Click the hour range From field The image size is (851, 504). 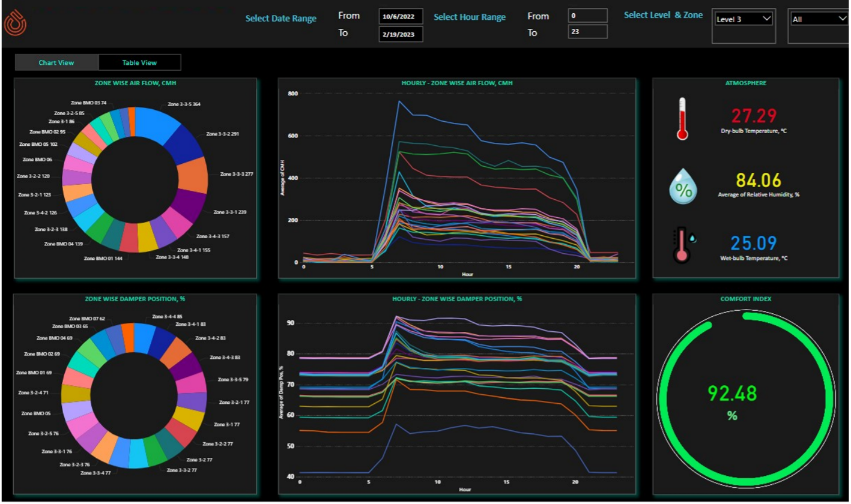pos(587,15)
